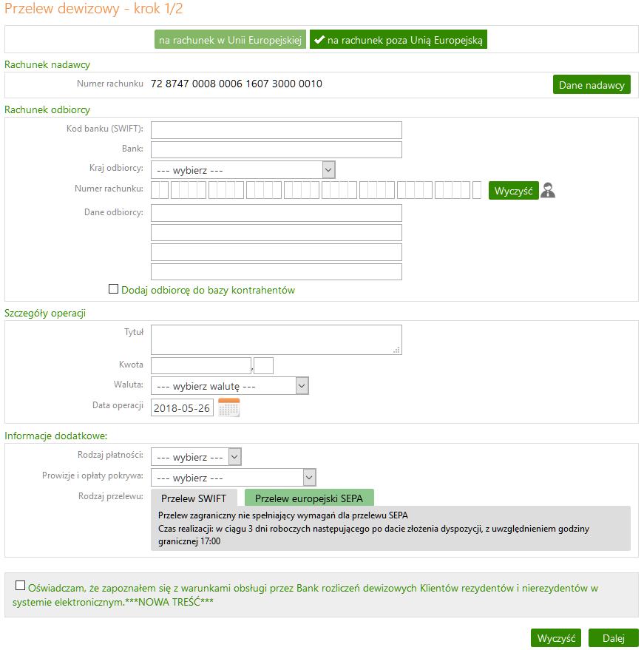The width and height of the screenshot is (644, 650).
Task: Click into the 'Tytuł' text area
Action: [277, 339]
